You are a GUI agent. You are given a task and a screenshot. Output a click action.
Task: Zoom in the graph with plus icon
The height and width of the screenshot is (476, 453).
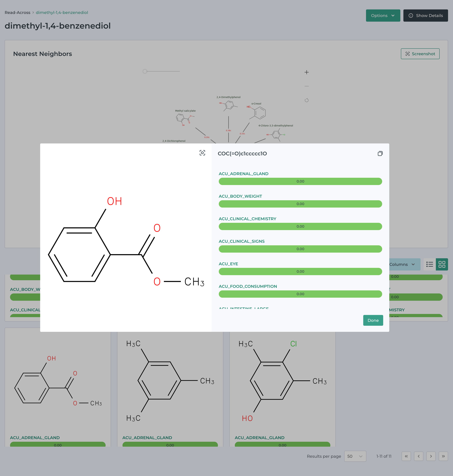[x=306, y=72]
